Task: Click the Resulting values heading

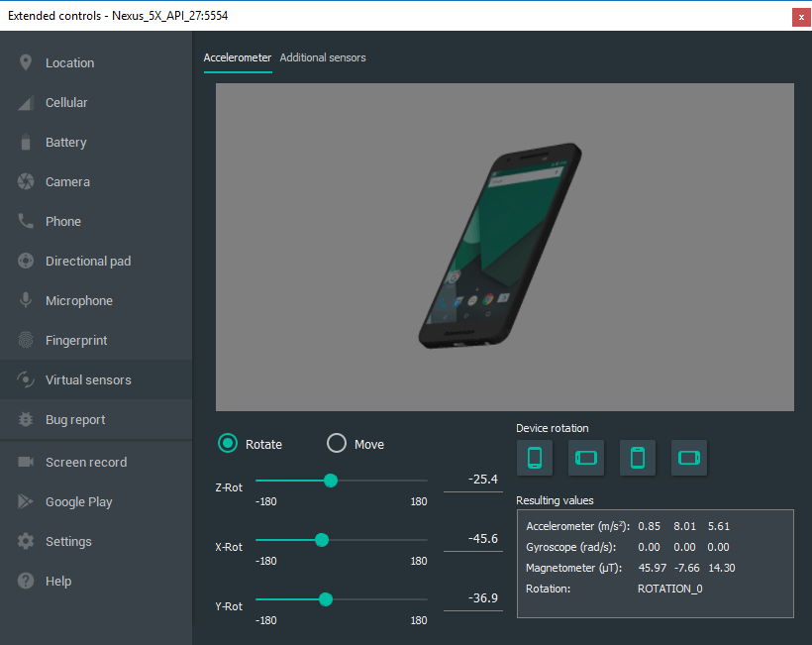Action: [x=555, y=500]
